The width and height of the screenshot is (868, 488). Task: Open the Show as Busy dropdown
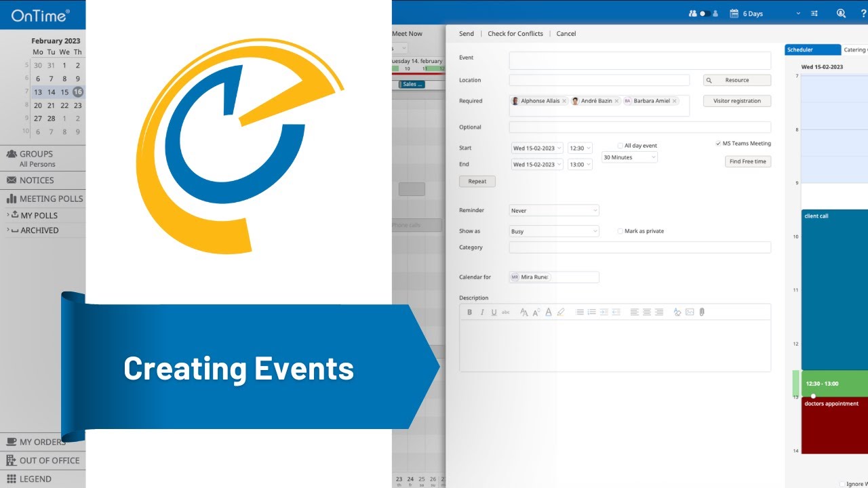(x=554, y=231)
